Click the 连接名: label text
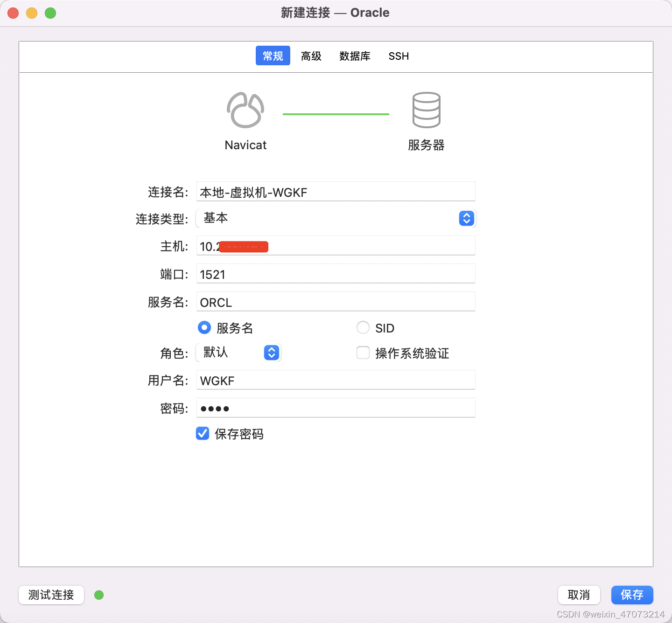 click(168, 192)
